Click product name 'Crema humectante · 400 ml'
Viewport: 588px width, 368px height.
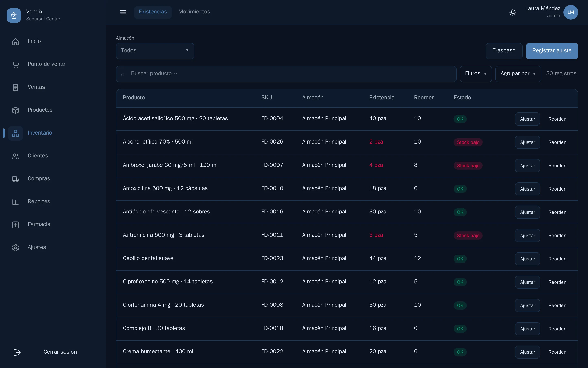158,351
